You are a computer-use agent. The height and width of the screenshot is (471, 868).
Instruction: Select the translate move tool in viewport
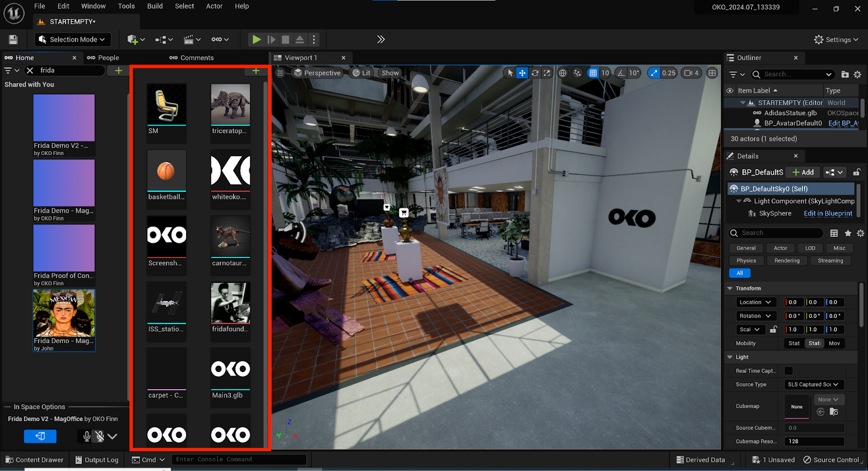(522, 73)
